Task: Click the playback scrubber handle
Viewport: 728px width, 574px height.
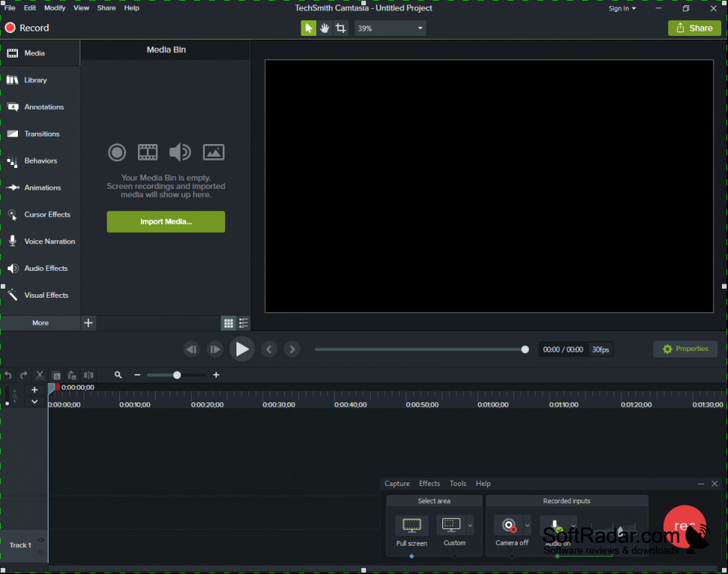Action: point(524,349)
